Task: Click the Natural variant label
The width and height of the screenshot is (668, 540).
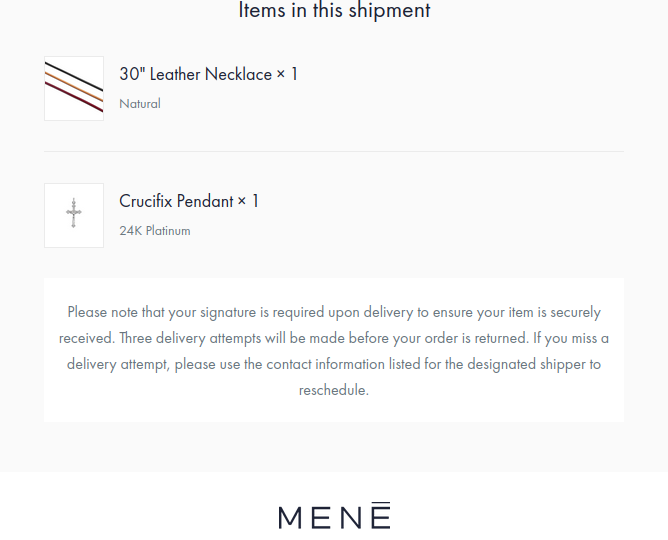Action: (140, 103)
